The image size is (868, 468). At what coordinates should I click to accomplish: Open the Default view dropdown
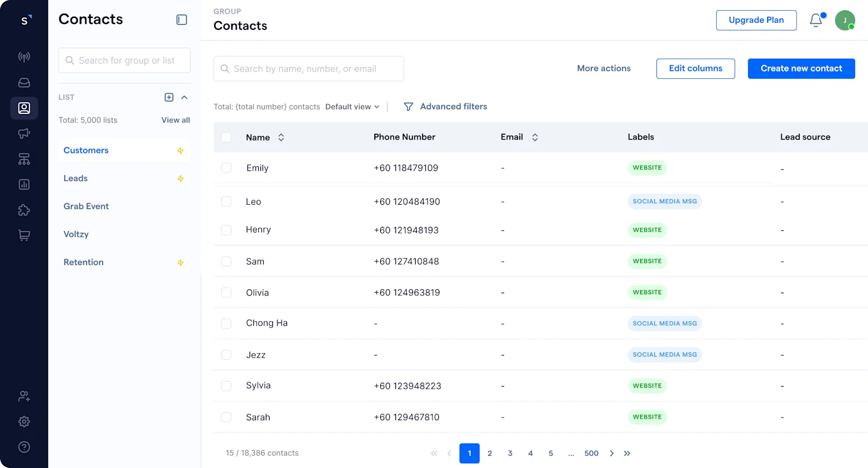352,107
